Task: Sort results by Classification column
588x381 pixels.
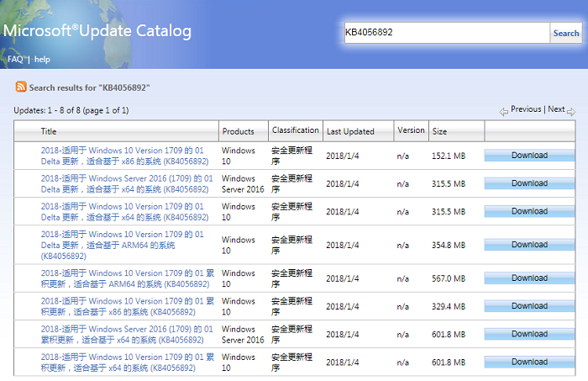Action: (296, 130)
